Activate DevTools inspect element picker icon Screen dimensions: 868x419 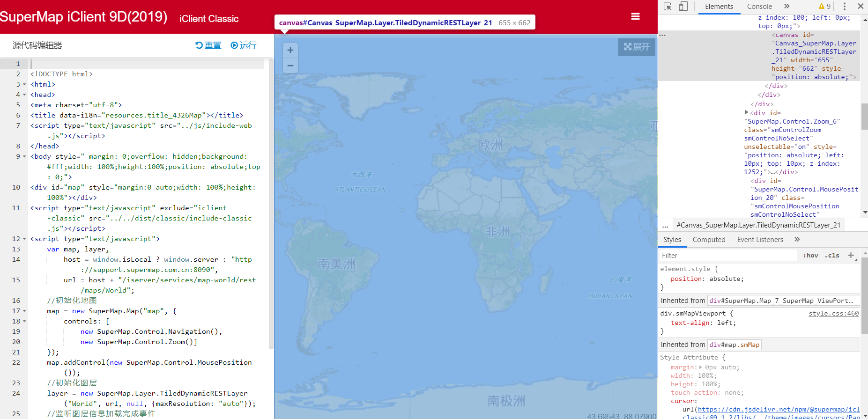pyautogui.click(x=668, y=7)
